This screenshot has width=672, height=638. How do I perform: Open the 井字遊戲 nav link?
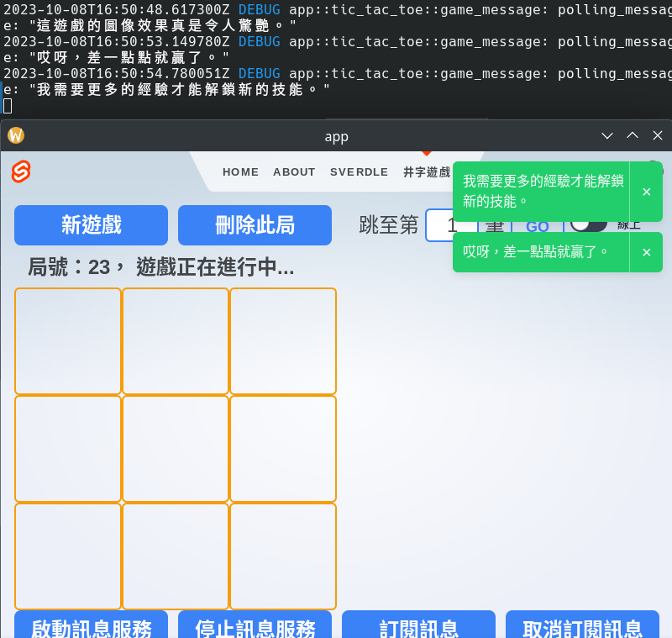[427, 172]
